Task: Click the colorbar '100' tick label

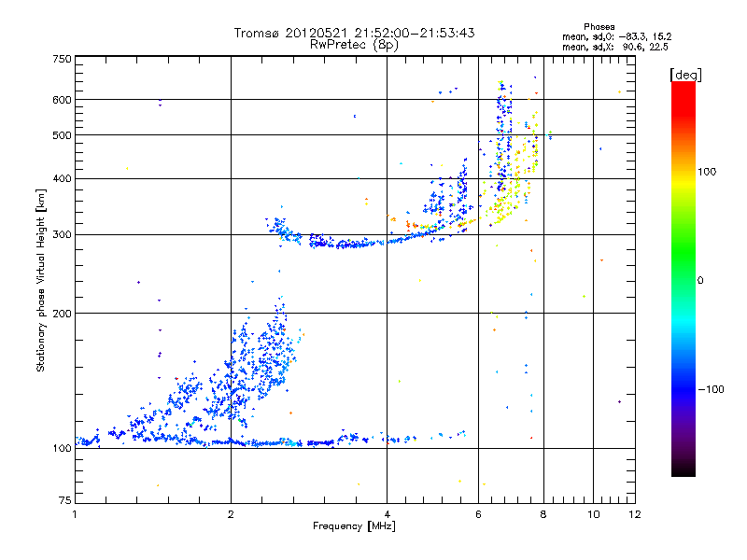Action: tap(707, 172)
